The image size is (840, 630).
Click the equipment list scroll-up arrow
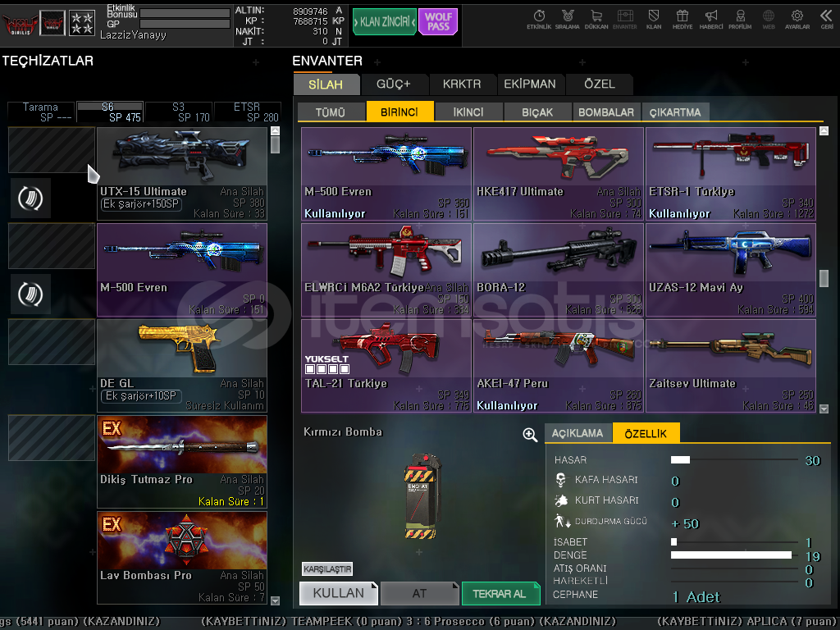[276, 130]
